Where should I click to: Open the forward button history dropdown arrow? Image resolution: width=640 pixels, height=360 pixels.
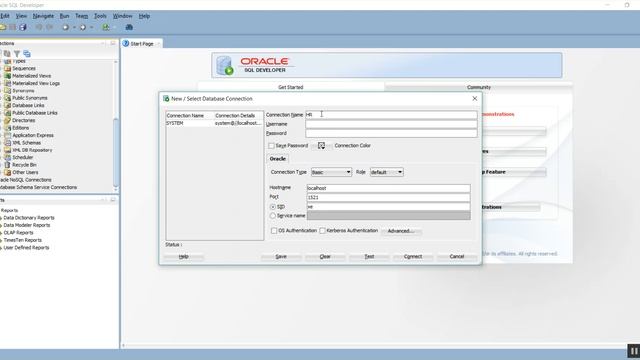coord(91,27)
